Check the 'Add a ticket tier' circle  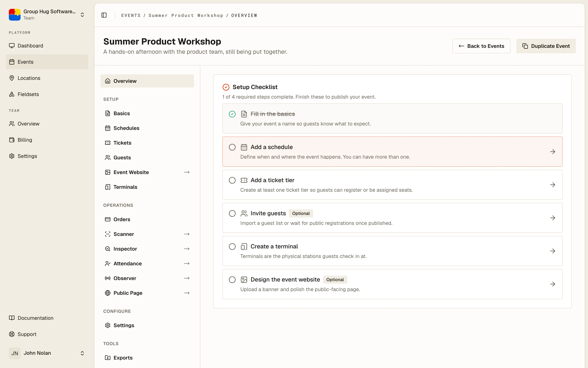tap(232, 180)
